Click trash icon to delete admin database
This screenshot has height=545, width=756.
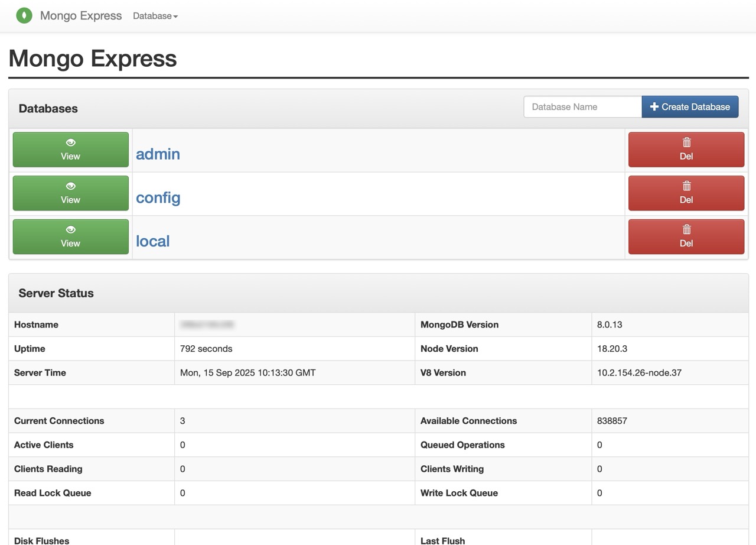click(x=686, y=142)
